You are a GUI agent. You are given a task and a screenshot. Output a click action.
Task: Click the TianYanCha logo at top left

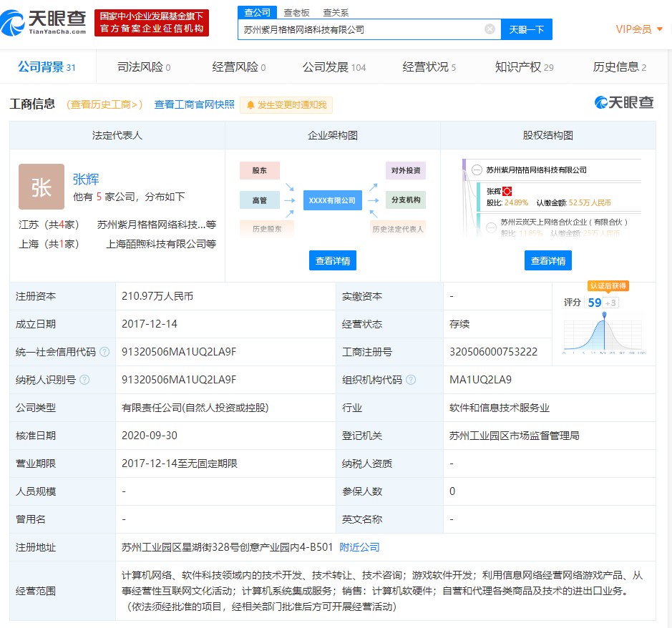[43, 21]
